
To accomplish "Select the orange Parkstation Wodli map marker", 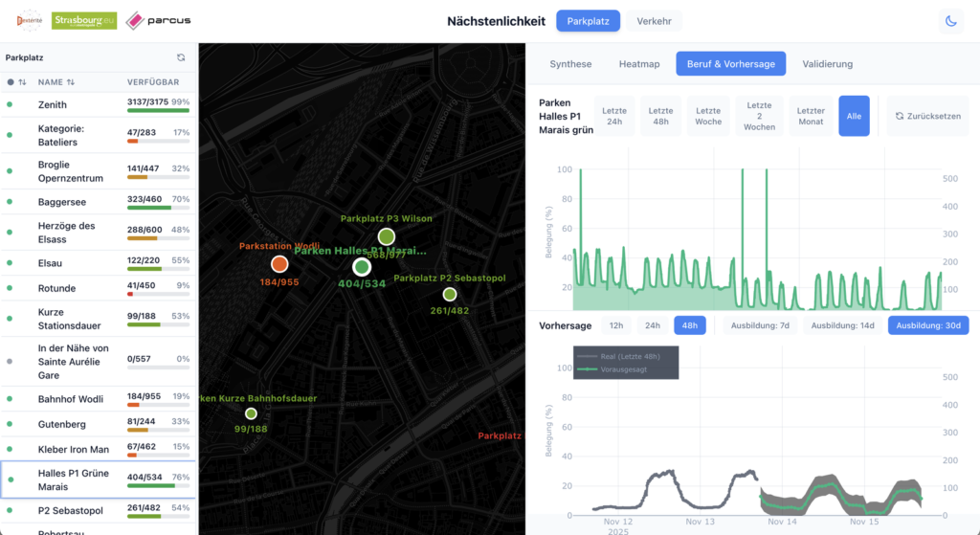I will pyautogui.click(x=279, y=263).
